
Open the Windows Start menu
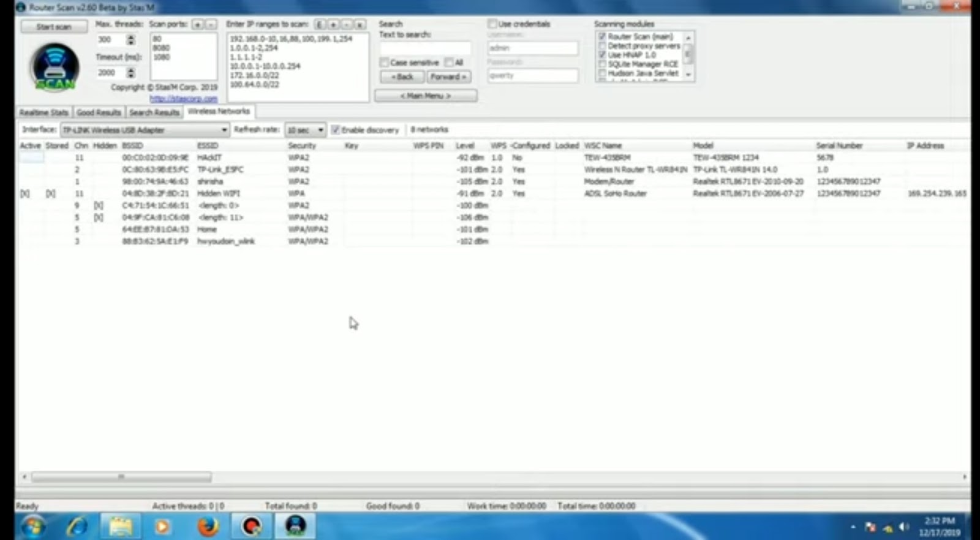34,526
